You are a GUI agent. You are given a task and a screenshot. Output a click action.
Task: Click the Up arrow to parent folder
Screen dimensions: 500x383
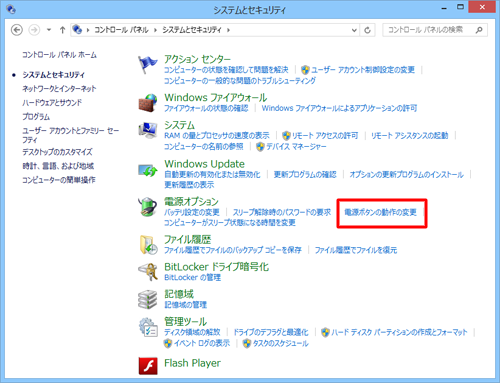click(x=62, y=30)
